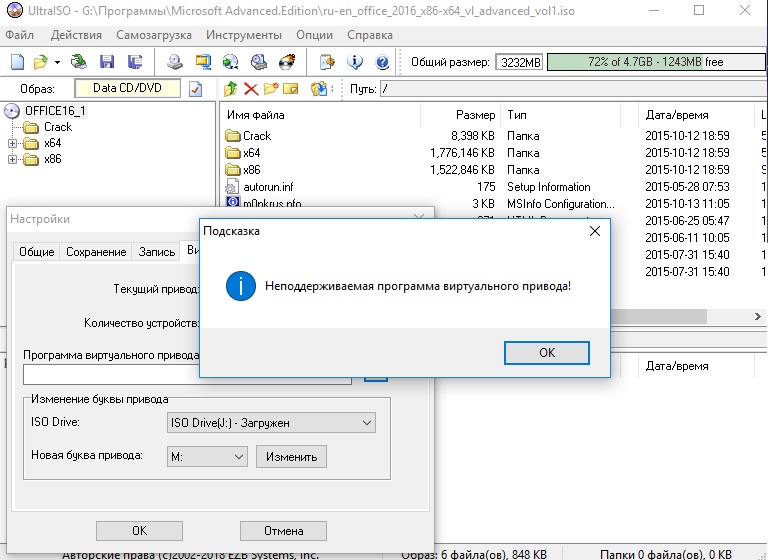The image size is (768, 560).
Task: Click the blue info bubble icon
Action: click(x=355, y=62)
